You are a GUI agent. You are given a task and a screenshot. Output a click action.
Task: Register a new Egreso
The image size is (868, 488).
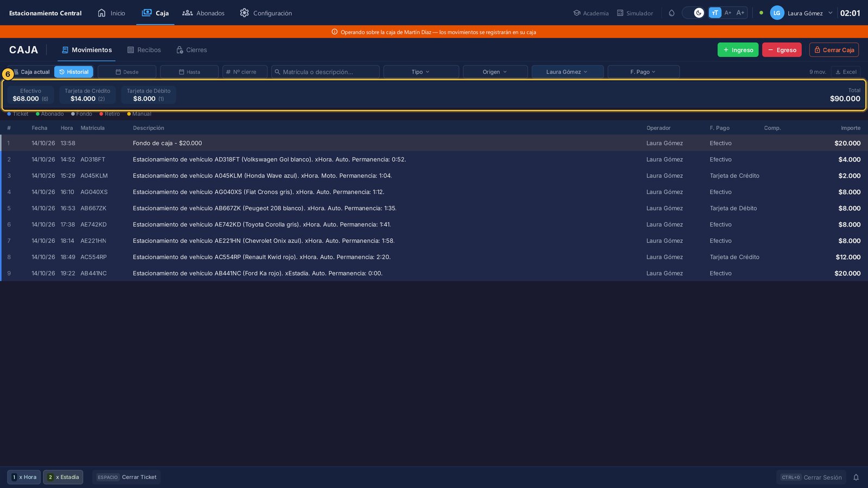782,50
